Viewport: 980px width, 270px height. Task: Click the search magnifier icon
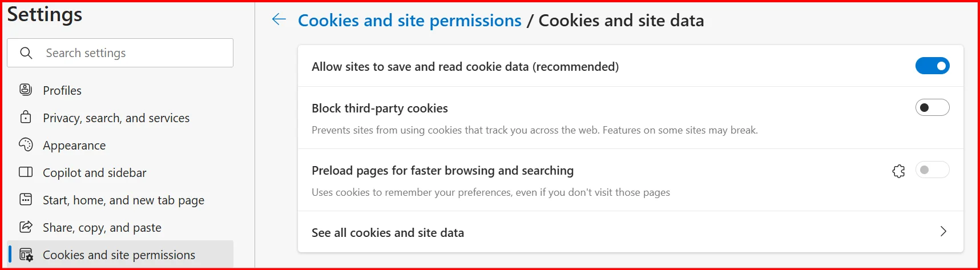[x=26, y=53]
